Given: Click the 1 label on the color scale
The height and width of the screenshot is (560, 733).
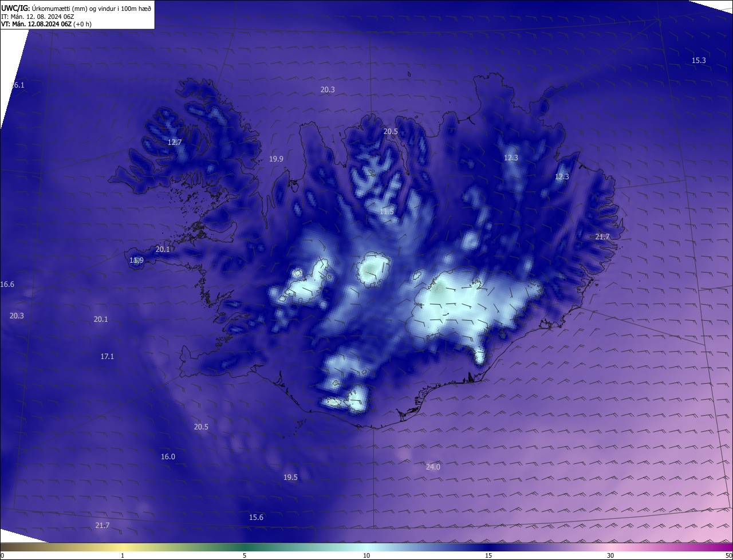Looking at the screenshot, I should 123,555.
